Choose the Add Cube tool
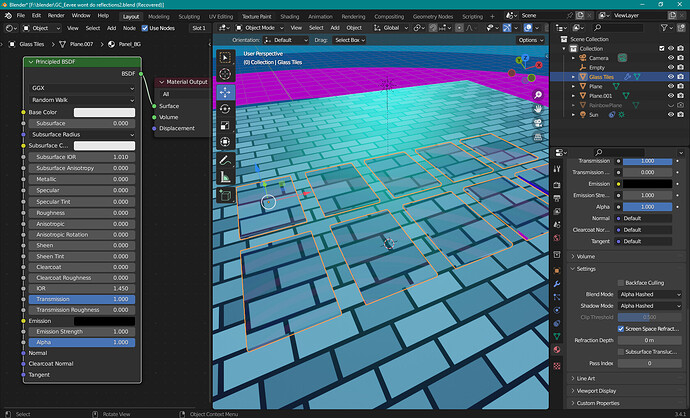 pyautogui.click(x=225, y=195)
